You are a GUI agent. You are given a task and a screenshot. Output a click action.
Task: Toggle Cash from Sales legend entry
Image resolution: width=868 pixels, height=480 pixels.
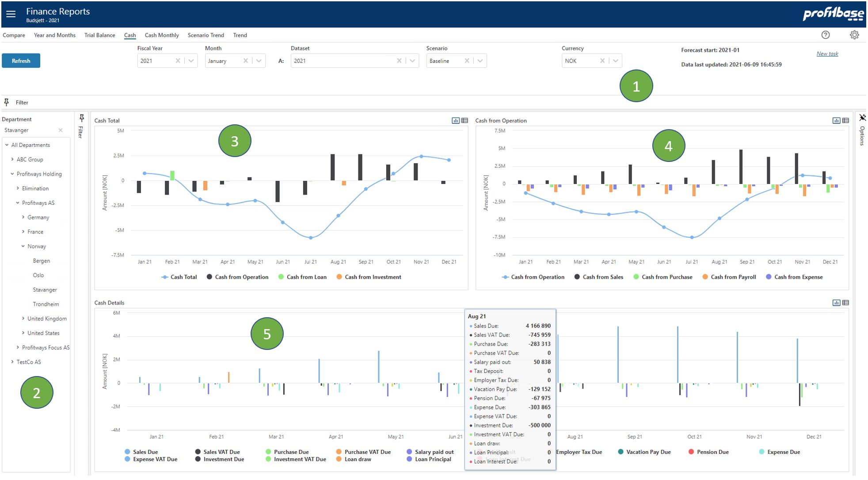599,277
